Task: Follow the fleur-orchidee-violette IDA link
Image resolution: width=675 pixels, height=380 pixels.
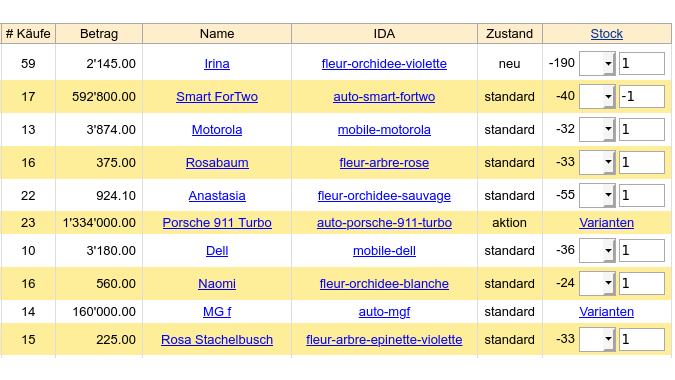Action: pos(384,64)
